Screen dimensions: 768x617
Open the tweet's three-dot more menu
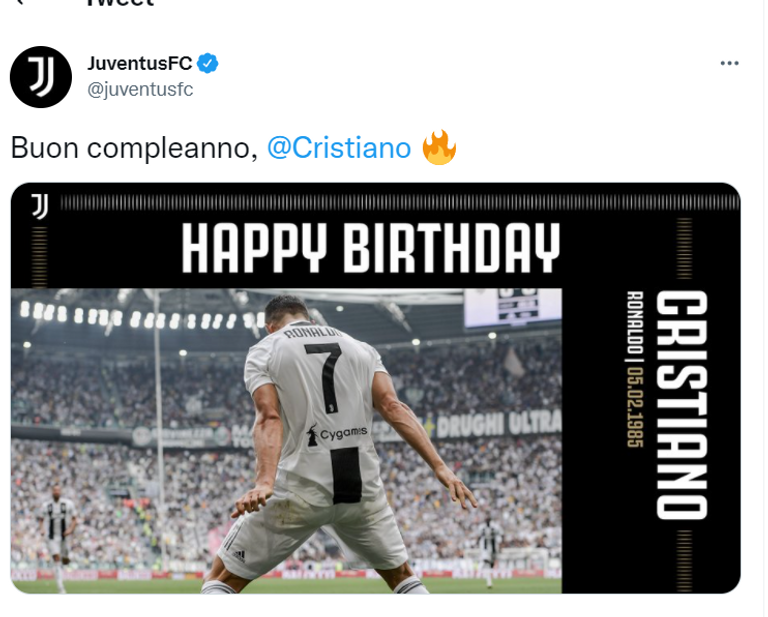click(729, 63)
